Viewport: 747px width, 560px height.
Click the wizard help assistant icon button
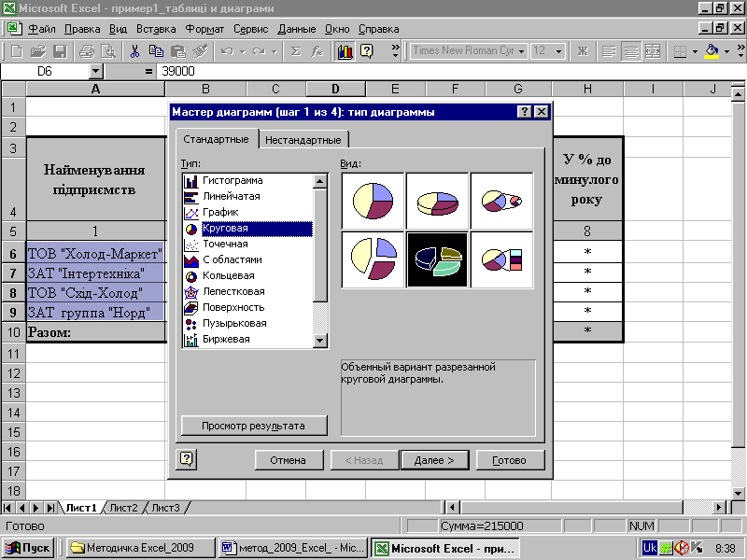tap(186, 459)
